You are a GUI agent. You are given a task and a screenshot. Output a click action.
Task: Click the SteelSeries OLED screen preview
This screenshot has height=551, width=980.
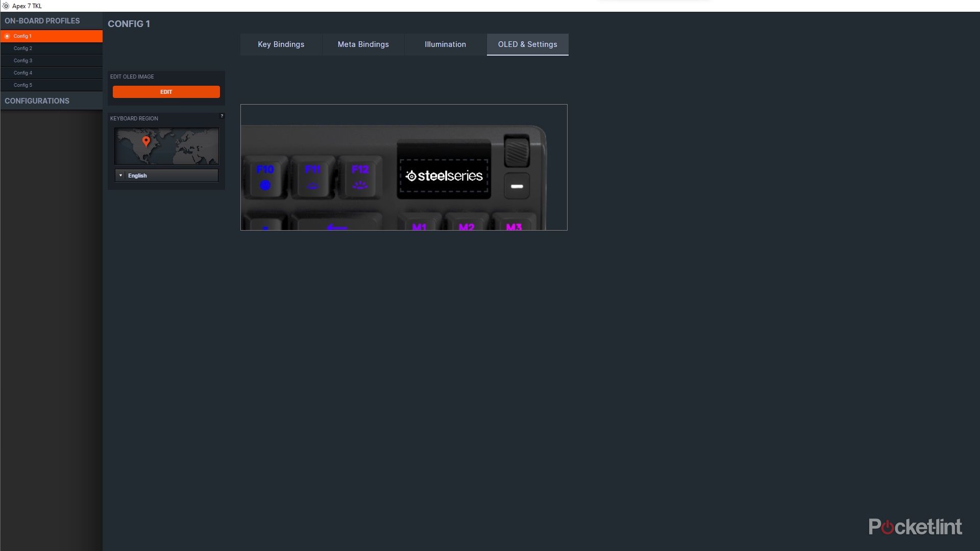(x=444, y=176)
